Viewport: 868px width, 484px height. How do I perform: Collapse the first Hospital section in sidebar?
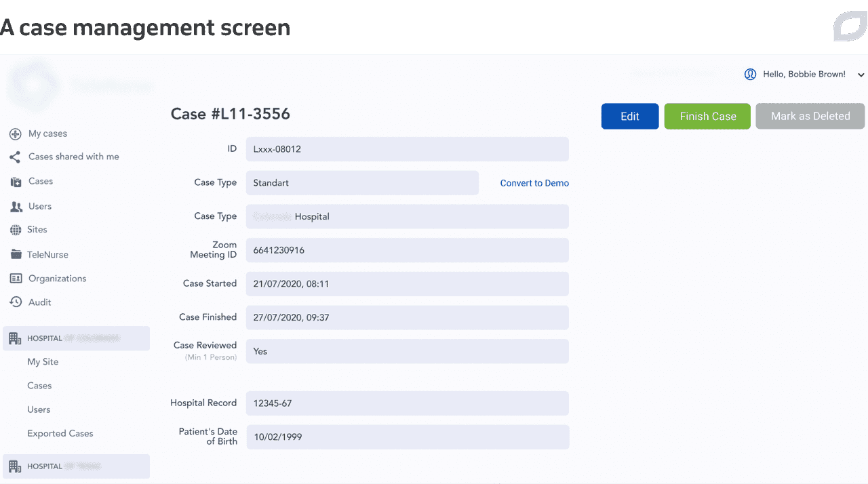76,338
